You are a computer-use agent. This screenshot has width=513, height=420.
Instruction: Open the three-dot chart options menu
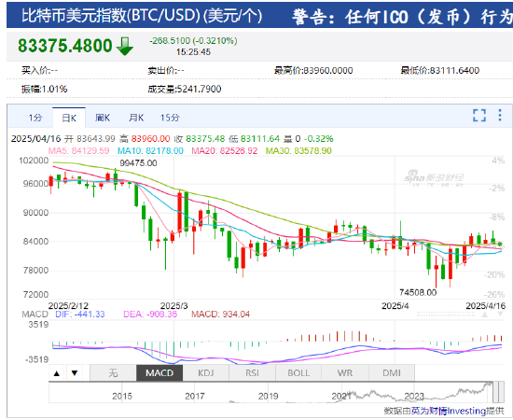coord(500,115)
